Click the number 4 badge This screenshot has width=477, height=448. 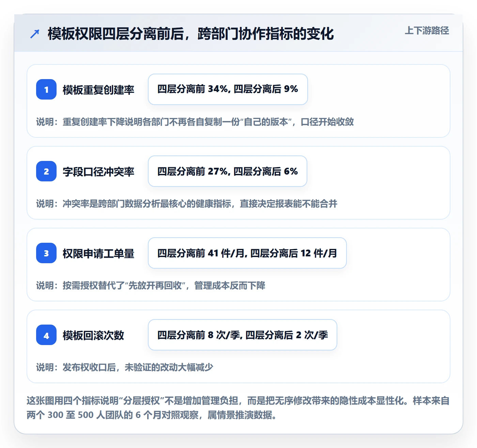coord(46,335)
